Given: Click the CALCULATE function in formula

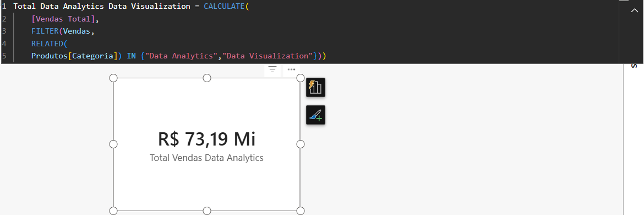Looking at the screenshot, I should [224, 7].
